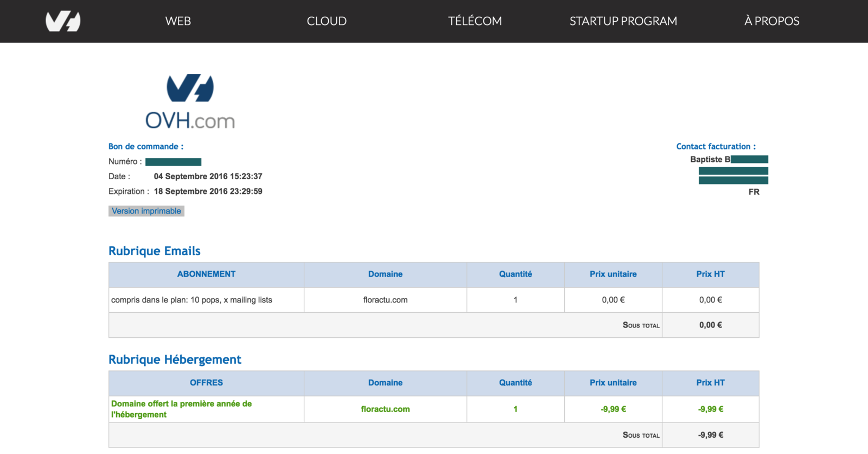Click Prix HT header in Hébergement table
This screenshot has width=868, height=454.
[710, 383]
